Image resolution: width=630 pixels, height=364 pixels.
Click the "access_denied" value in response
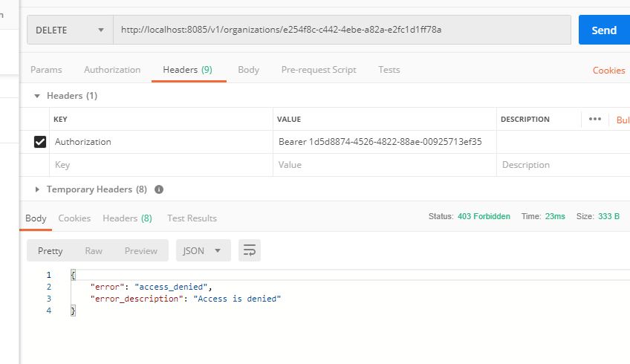(171, 287)
